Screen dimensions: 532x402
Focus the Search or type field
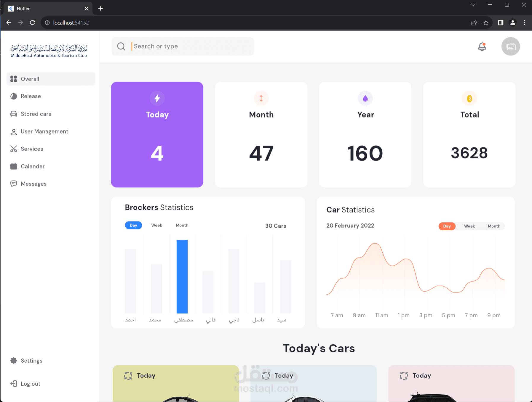[x=183, y=46]
